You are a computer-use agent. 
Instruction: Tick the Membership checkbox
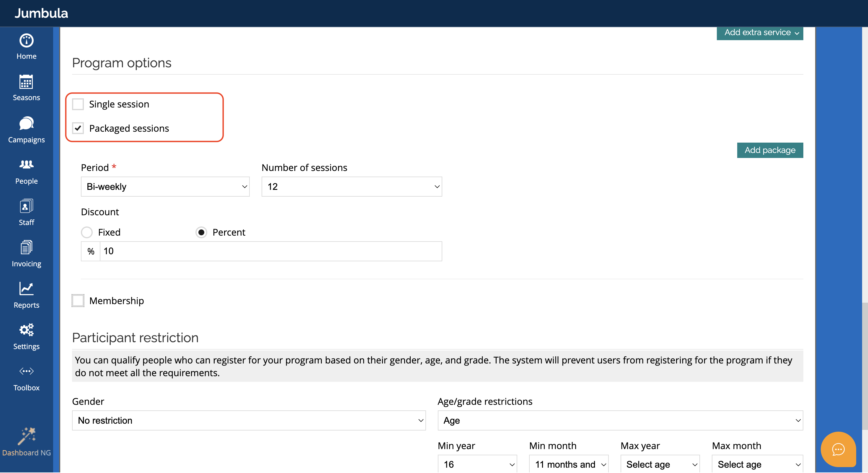[x=78, y=301]
